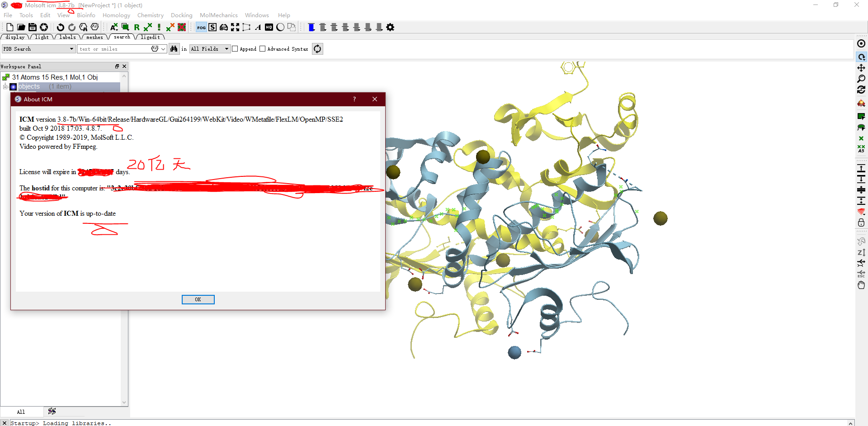This screenshot has width=868, height=426.
Task: Open the Windows menu
Action: coord(257,15)
